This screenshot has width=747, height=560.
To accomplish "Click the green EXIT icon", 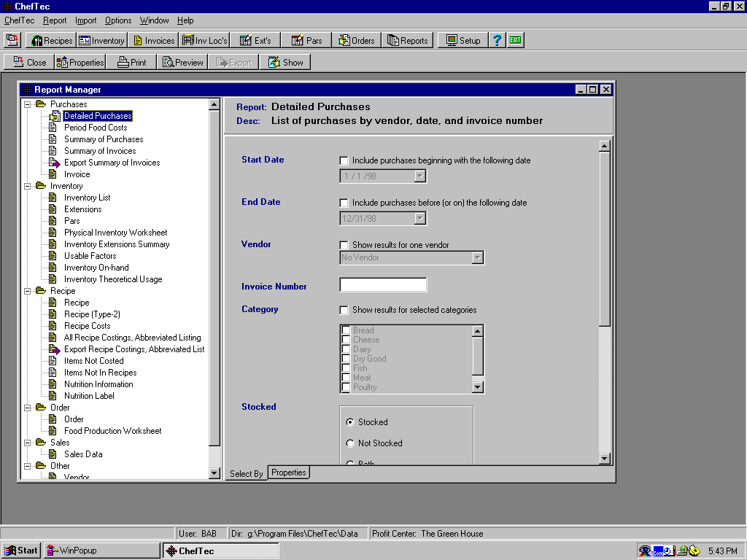I will click(x=516, y=41).
